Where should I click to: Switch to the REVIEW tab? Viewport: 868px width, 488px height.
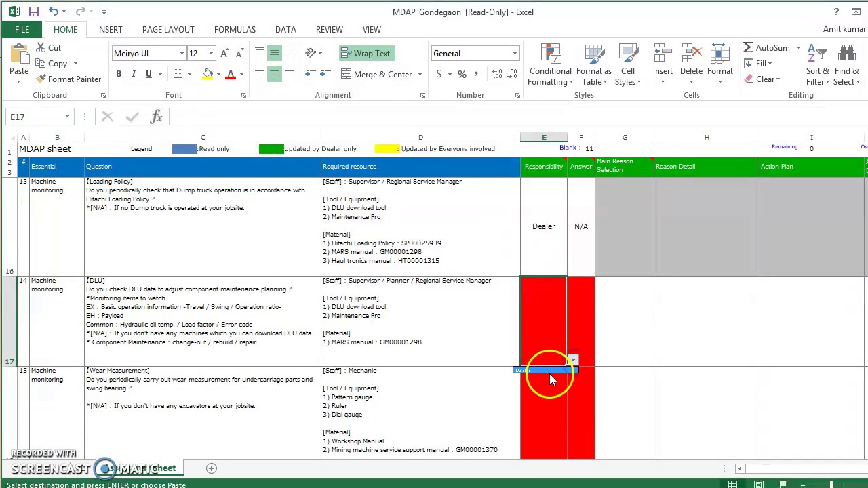tap(329, 30)
